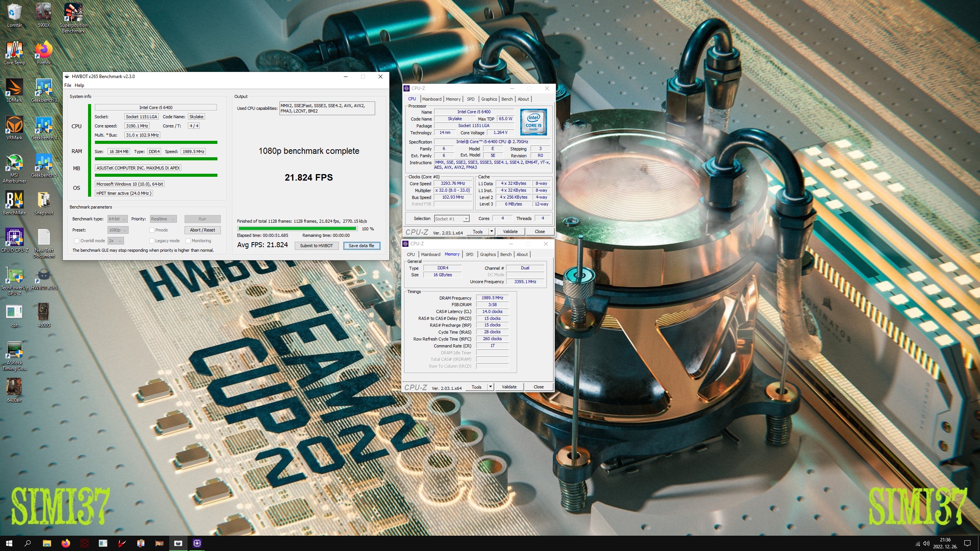Click the Intel Core i5 inside logo

(x=534, y=122)
